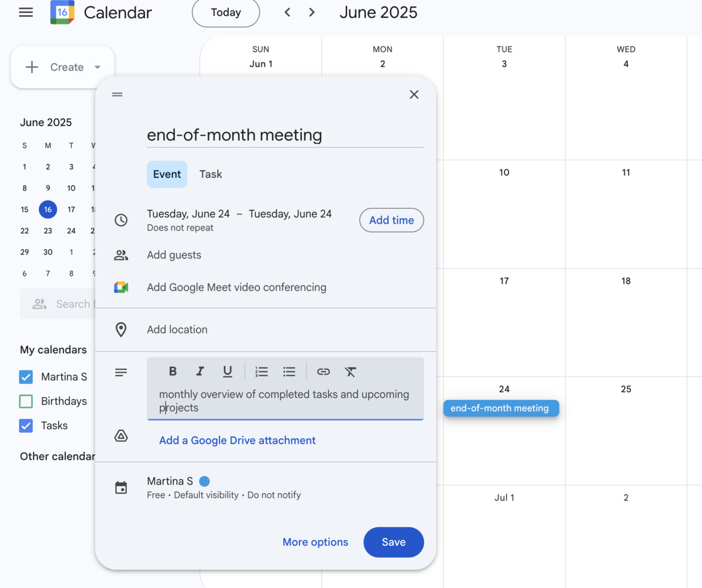Image resolution: width=702 pixels, height=588 pixels.
Task: Insert a numbered list
Action: [x=261, y=371]
